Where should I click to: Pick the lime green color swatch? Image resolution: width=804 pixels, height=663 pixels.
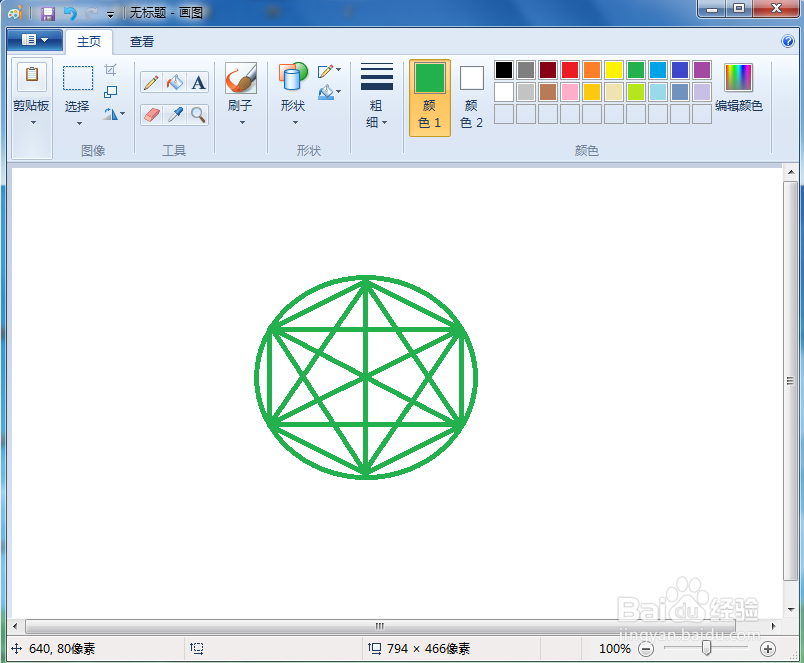pos(636,92)
